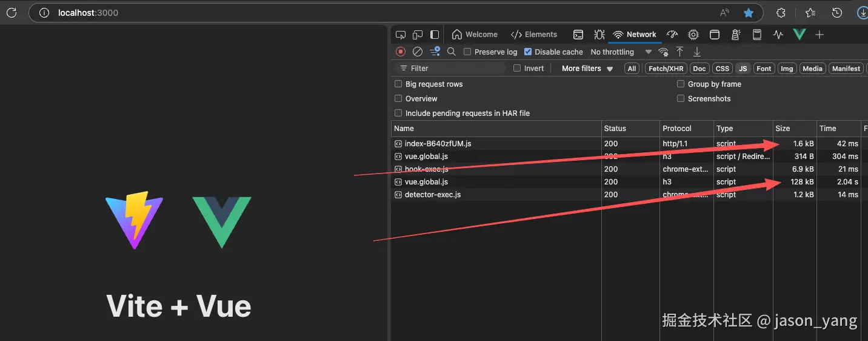
Task: Export HAR with the download arrow
Action: point(697,52)
